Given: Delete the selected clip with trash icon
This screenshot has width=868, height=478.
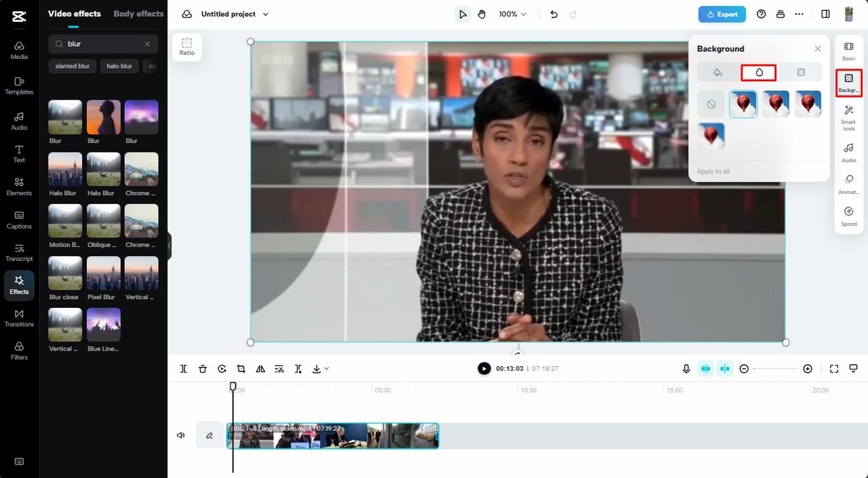Looking at the screenshot, I should (203, 369).
